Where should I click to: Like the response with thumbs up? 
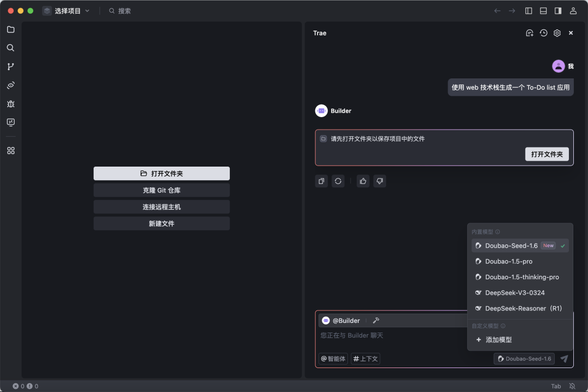point(363,181)
